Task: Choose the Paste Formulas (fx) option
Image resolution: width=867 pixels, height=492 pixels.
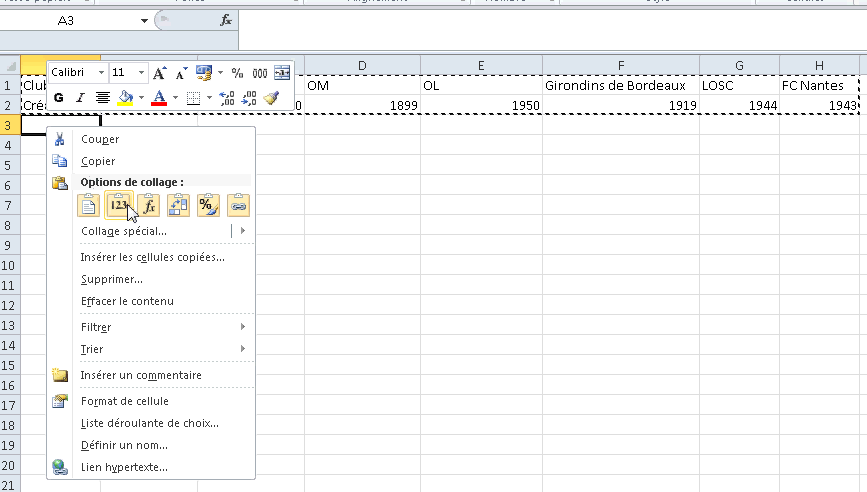Action: tap(148, 205)
